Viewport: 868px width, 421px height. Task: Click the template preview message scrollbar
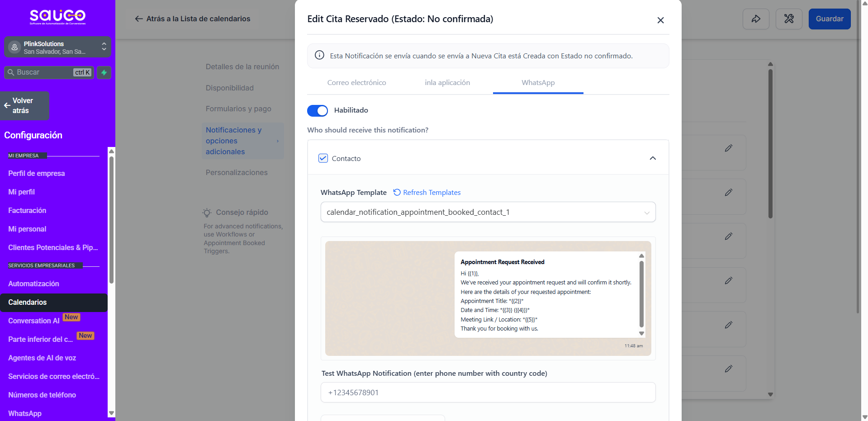coord(641,294)
